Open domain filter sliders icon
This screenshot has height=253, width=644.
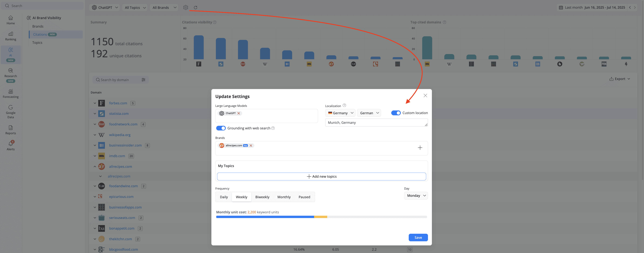(144, 80)
